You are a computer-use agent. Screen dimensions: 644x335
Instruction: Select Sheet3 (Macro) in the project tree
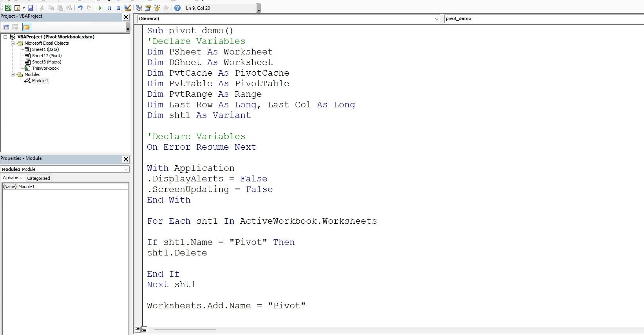coord(47,62)
